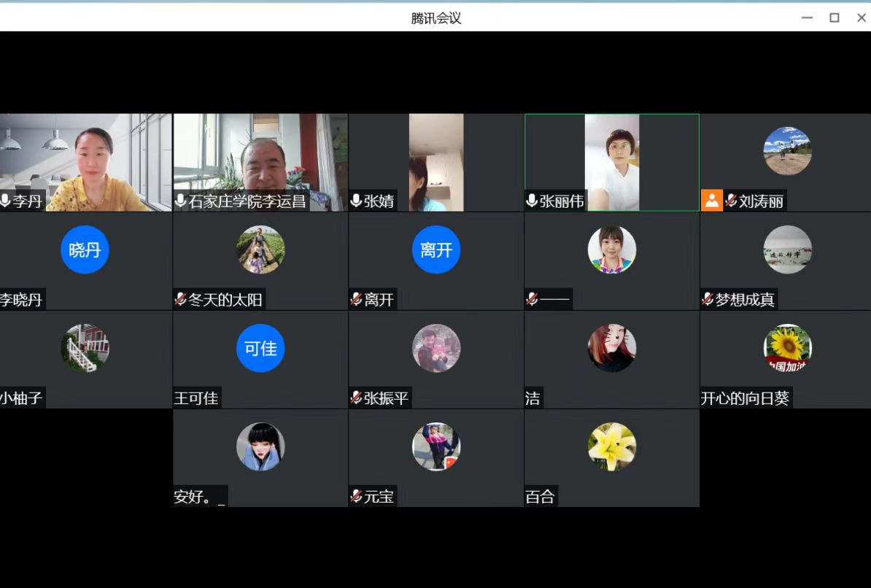Click the muted microphone icon beside ——
Viewport: 871px width, 588px height.
pos(532,299)
